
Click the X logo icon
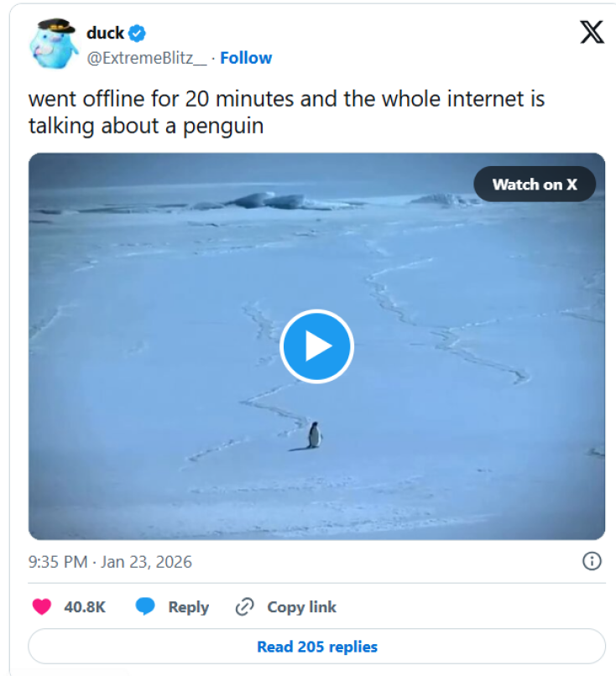pos(592,32)
